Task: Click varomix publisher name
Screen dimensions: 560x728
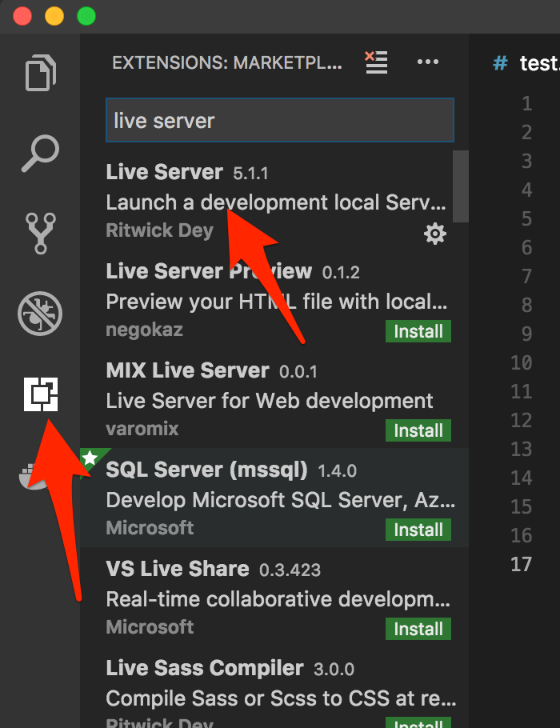Action: 142,429
